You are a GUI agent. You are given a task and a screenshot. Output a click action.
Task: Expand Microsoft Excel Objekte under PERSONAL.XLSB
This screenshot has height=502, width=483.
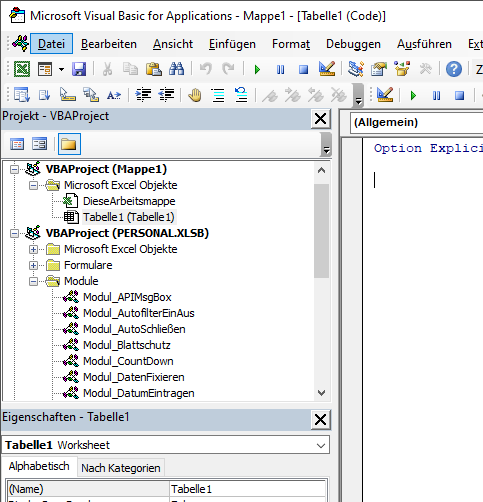click(33, 249)
